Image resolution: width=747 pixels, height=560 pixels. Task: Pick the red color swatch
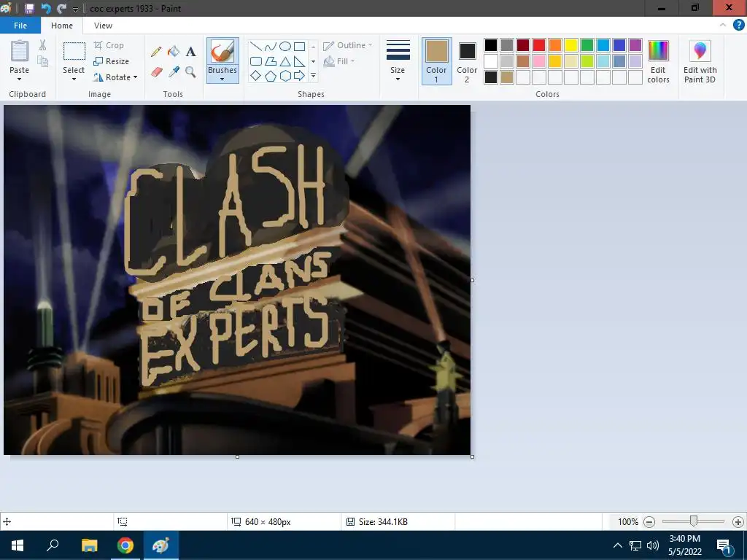click(x=539, y=45)
